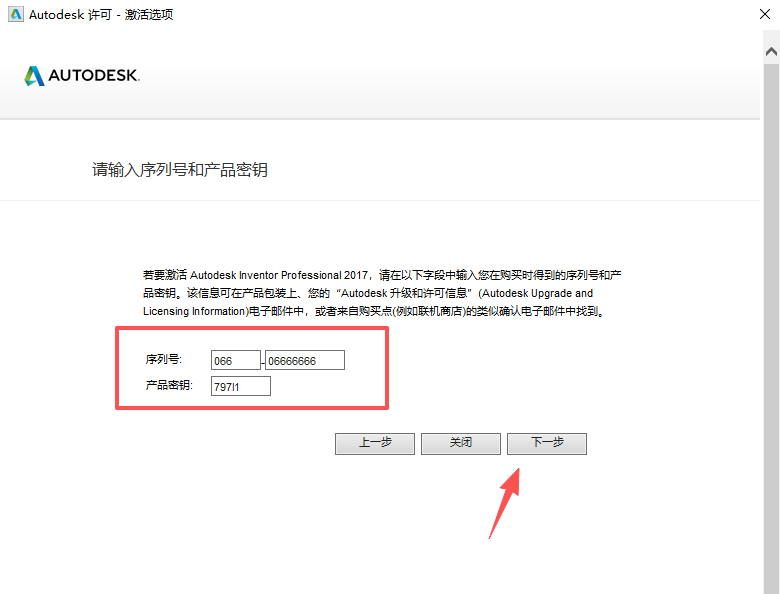Click the Autodesk logo in header
The width and height of the screenshot is (780, 594).
click(x=82, y=76)
